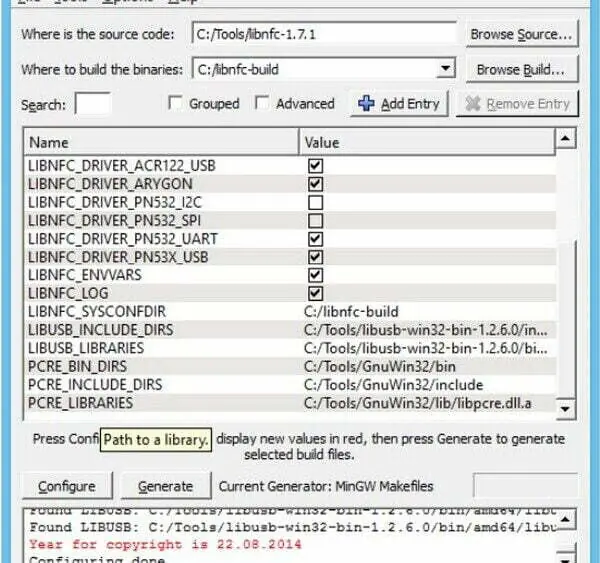Image resolution: width=600 pixels, height=563 pixels.
Task: Toggle LIBNFC_DRIVER_ACR122_USB checkbox
Action: pyautogui.click(x=315, y=166)
